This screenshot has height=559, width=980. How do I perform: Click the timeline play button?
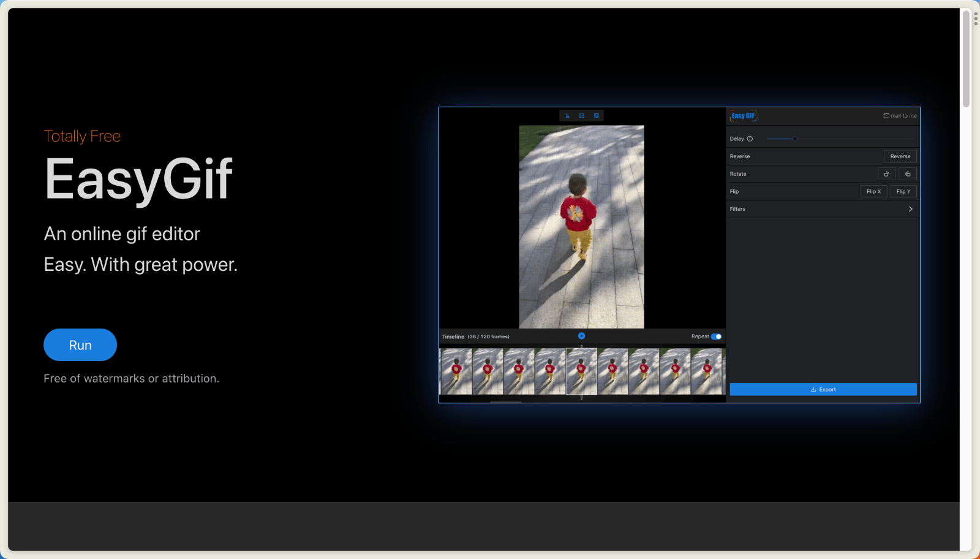click(x=581, y=336)
